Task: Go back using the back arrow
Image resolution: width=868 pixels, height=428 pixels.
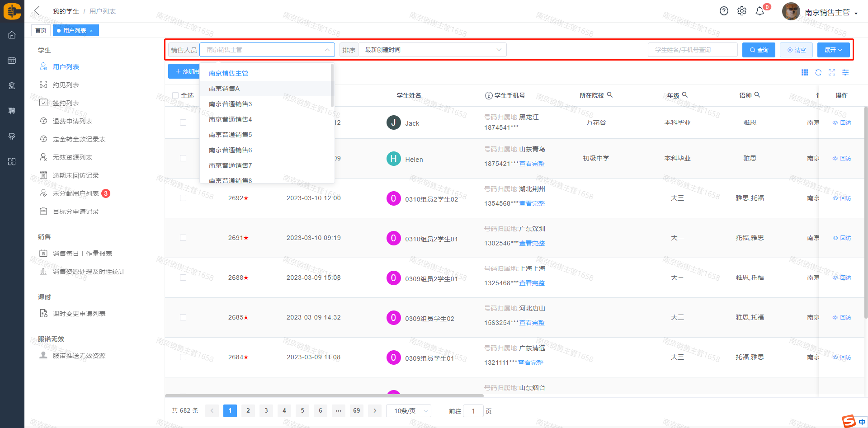Action: (x=37, y=11)
